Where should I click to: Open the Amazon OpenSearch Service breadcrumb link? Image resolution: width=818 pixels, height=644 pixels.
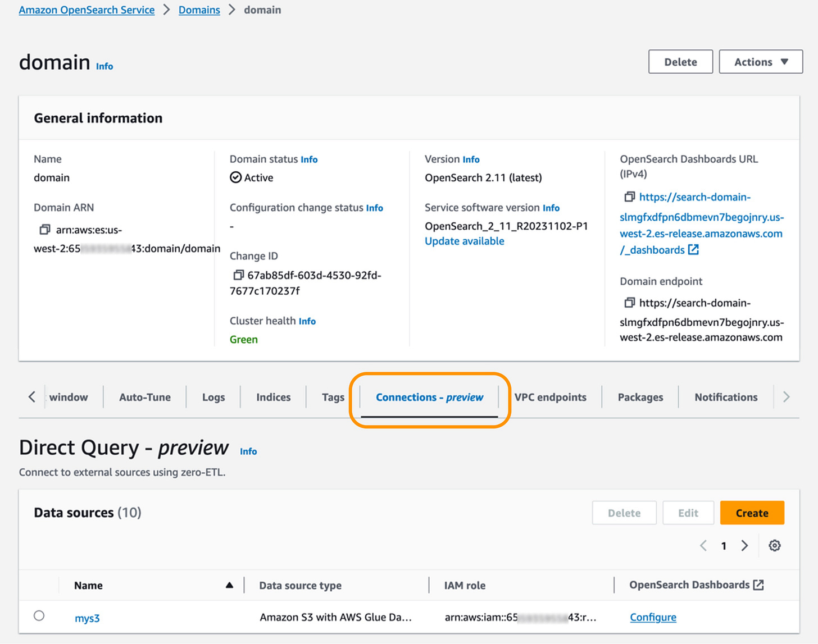click(x=87, y=10)
